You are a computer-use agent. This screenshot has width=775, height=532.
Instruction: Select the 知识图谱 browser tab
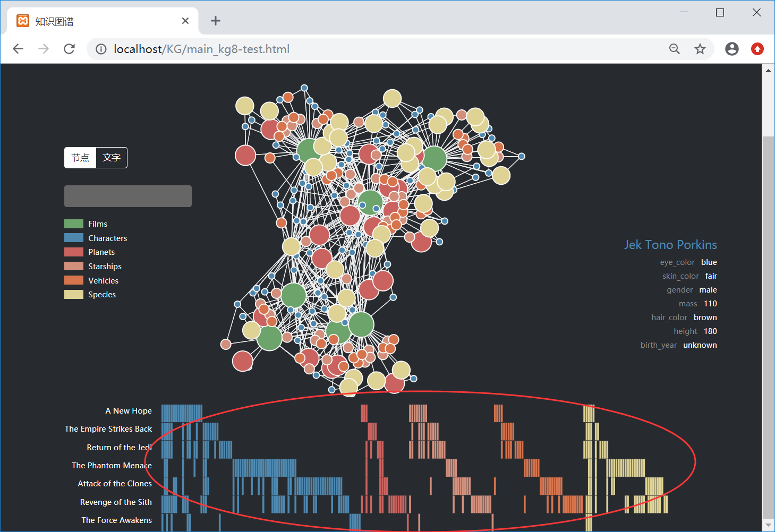click(103, 21)
